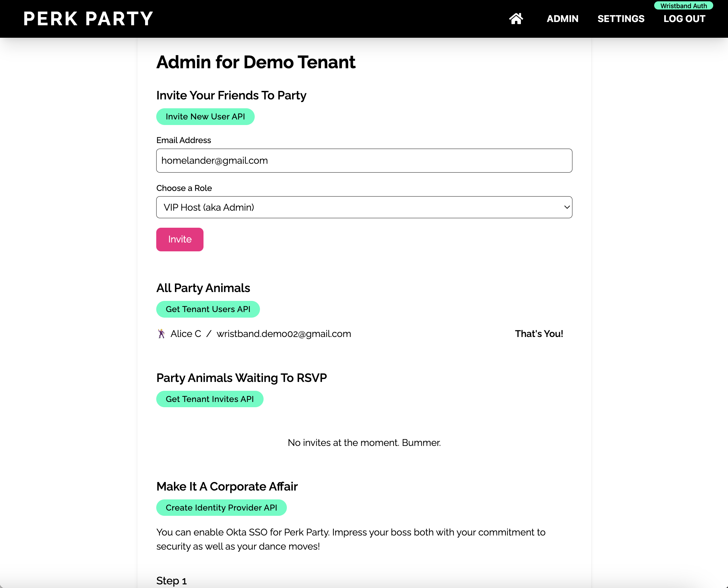This screenshot has width=728, height=588.
Task: Open the SETTINGS nav item
Action: tap(621, 19)
